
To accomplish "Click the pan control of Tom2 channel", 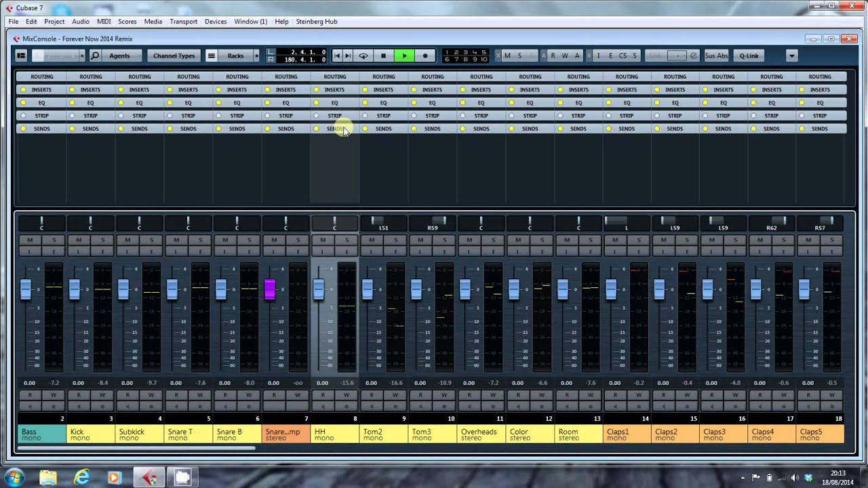I will 383,223.
